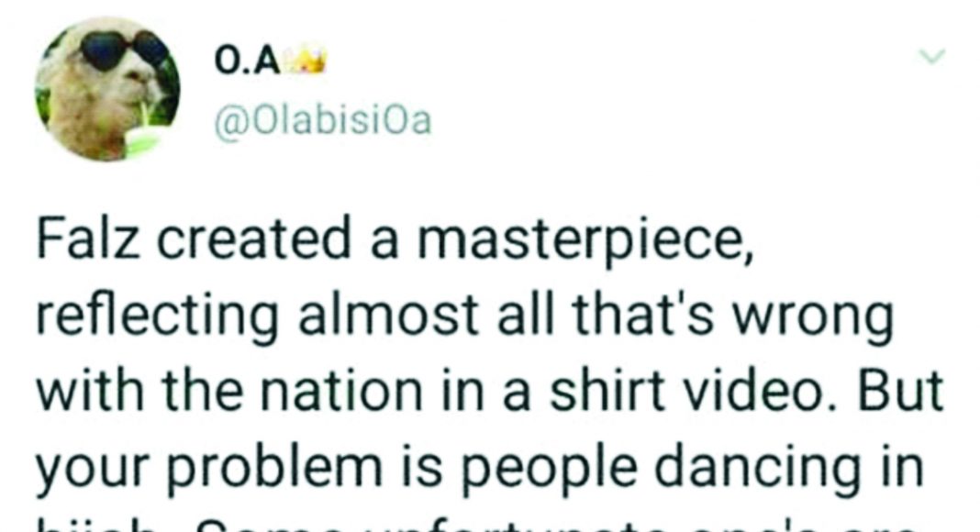Visit the @OlabisiOa handle

323,120
